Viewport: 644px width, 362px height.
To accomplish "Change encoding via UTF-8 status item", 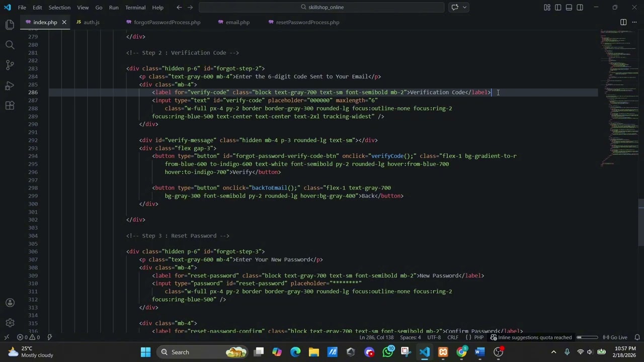I will pos(434,337).
